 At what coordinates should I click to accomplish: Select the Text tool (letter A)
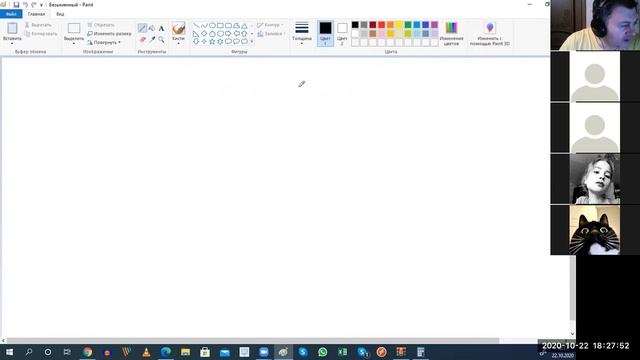pos(161,29)
